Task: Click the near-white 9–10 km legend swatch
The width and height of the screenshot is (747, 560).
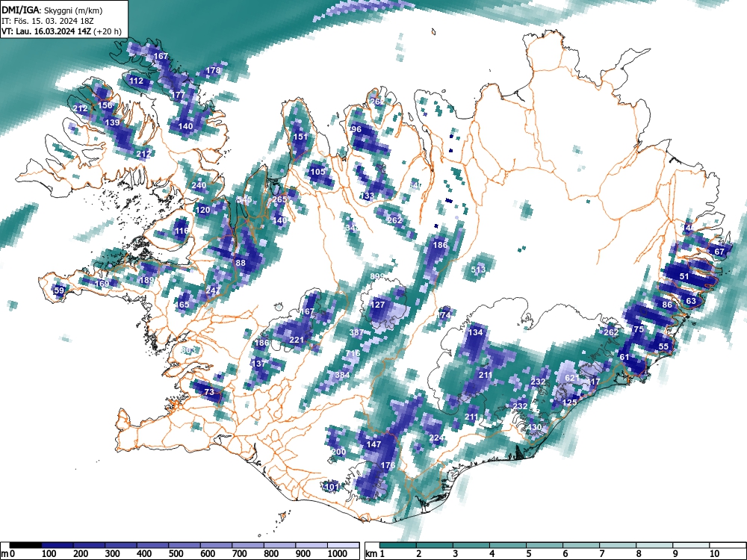Action: pyautogui.click(x=691, y=545)
